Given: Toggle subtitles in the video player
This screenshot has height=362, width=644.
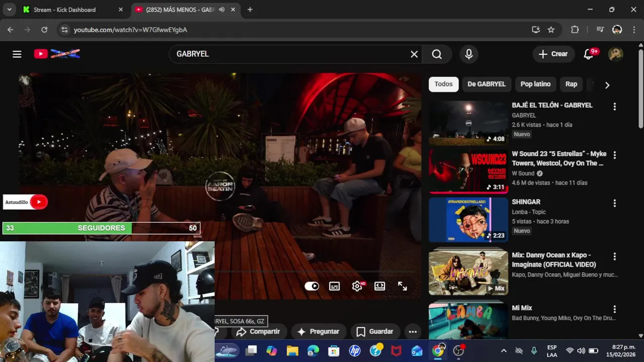Looking at the screenshot, I should [x=335, y=286].
